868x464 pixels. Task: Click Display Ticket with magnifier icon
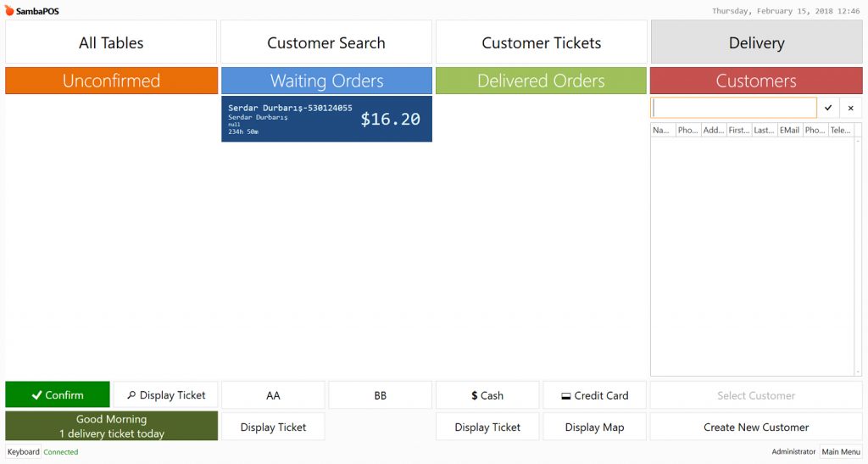(166, 395)
